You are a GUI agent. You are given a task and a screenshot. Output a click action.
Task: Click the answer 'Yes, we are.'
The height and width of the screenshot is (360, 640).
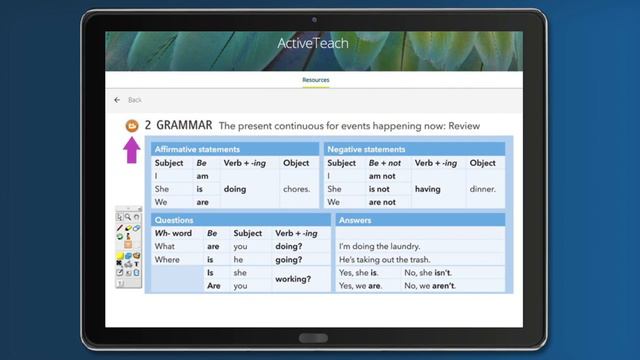pos(360,285)
